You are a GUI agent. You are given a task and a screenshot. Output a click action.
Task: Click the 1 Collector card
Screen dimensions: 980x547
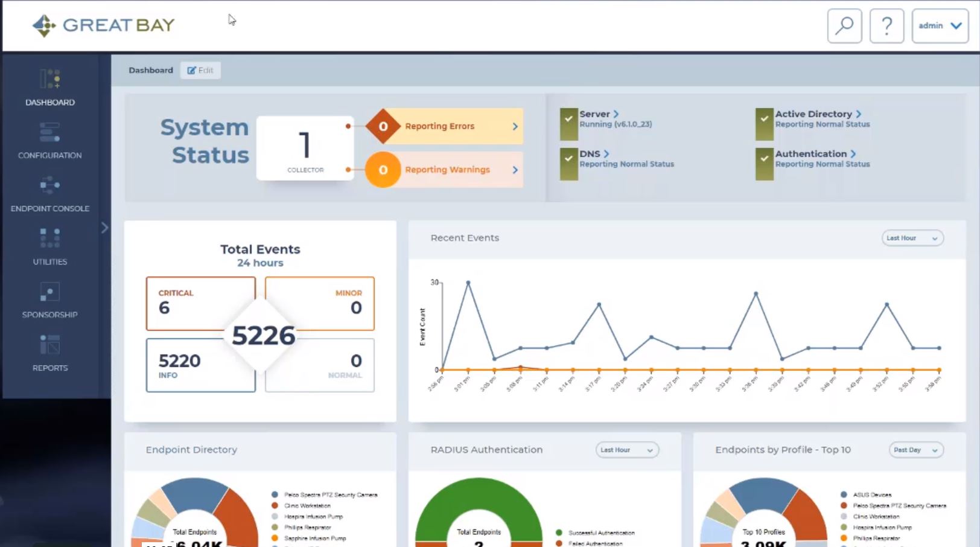tap(305, 148)
